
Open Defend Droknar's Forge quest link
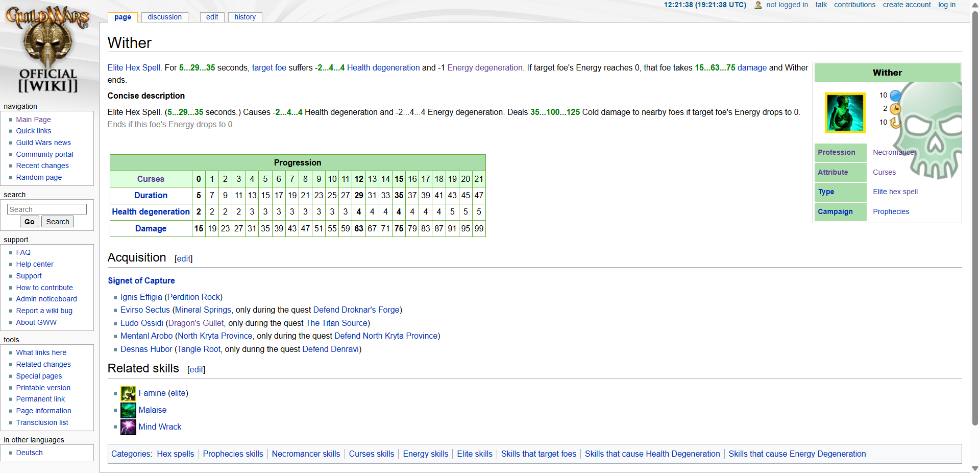click(x=356, y=310)
